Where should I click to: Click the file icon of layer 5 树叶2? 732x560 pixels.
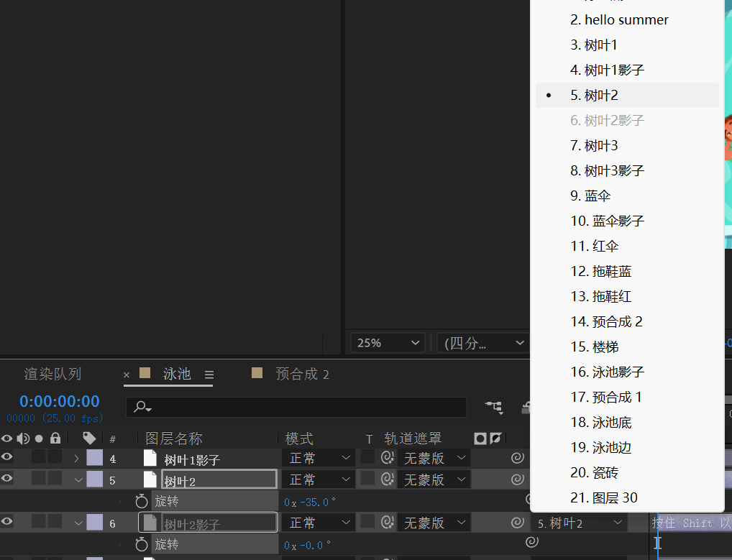(x=150, y=479)
